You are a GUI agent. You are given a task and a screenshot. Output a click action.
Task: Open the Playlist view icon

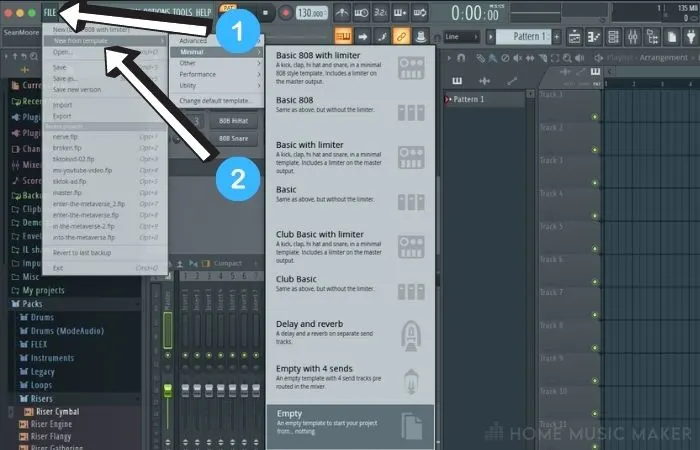[574, 37]
